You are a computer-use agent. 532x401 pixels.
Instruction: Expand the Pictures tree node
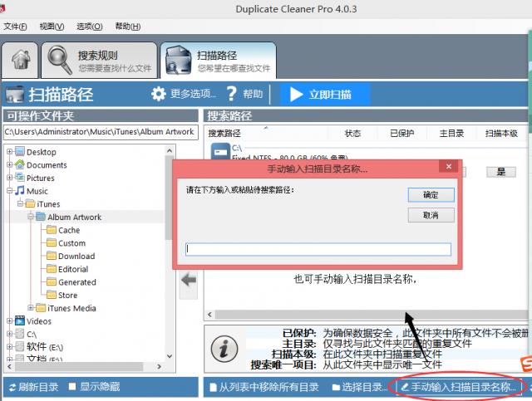click(x=10, y=178)
